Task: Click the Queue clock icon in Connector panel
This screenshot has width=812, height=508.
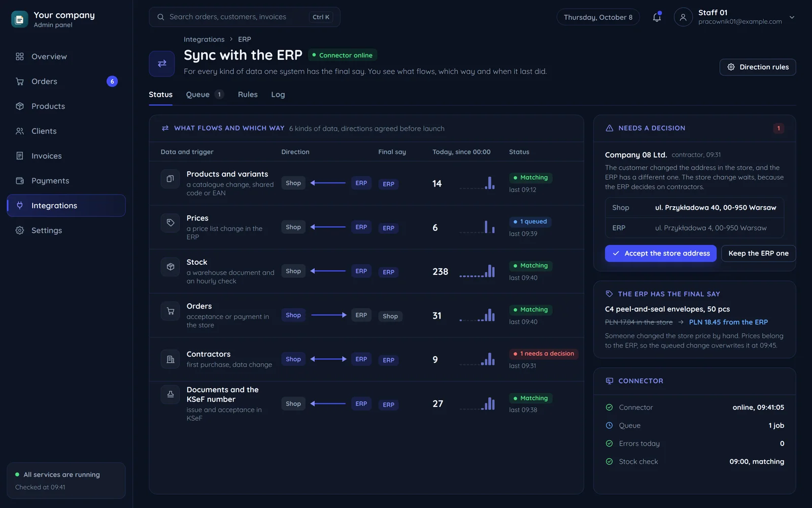Action: coord(610,425)
